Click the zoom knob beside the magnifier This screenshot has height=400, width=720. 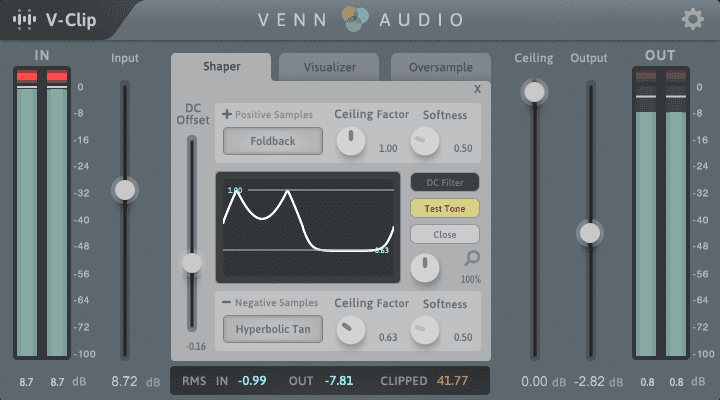425,266
